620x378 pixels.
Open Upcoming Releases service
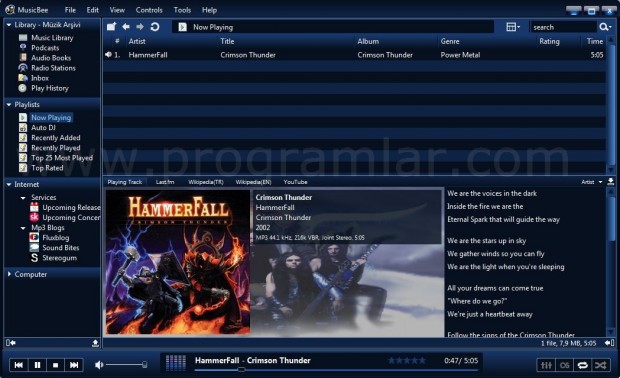[x=71, y=208]
